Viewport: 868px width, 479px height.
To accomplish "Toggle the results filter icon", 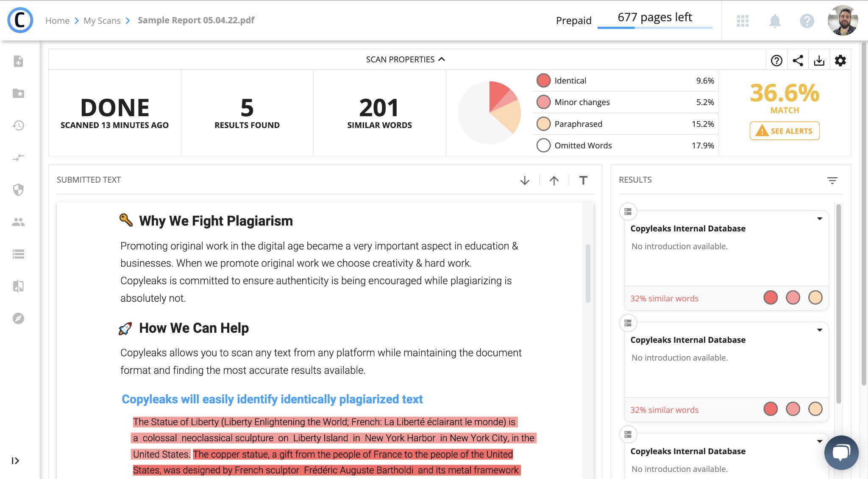I will (x=833, y=181).
